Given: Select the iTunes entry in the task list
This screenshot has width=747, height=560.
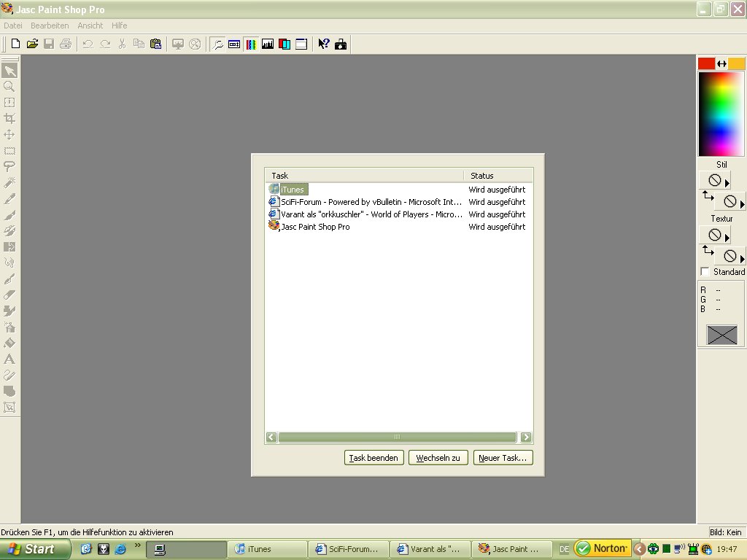Looking at the screenshot, I should tap(398, 190).
